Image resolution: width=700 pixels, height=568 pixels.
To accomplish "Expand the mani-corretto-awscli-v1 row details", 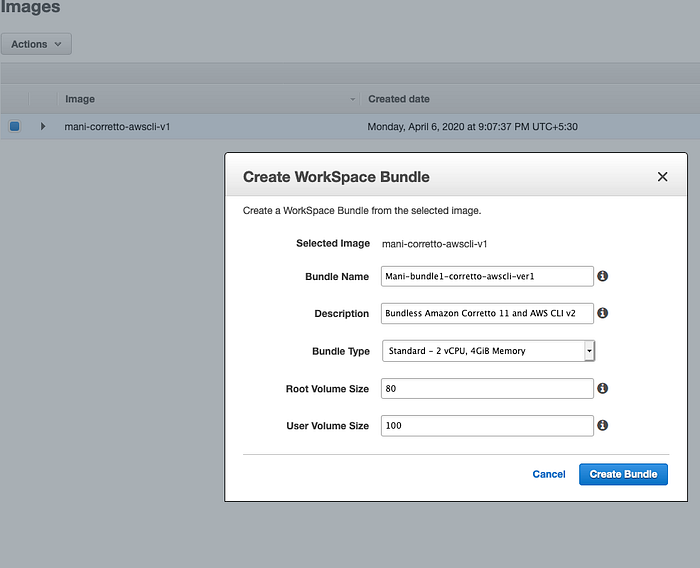I will pyautogui.click(x=43, y=127).
